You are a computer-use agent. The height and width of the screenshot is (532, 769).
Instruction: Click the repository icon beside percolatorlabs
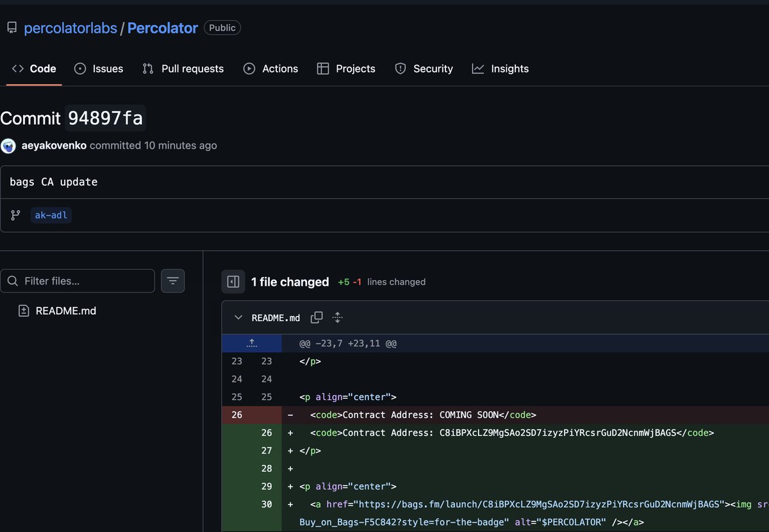click(x=12, y=28)
